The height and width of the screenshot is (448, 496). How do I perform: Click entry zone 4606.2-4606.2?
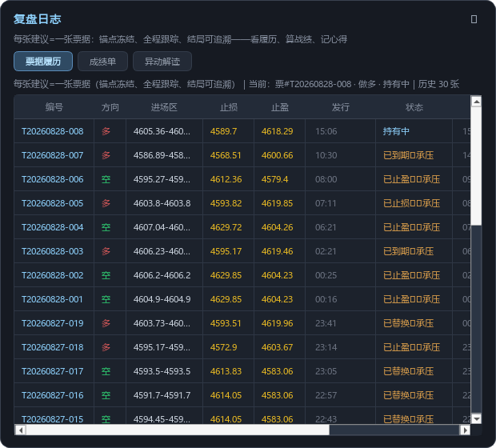(x=162, y=275)
